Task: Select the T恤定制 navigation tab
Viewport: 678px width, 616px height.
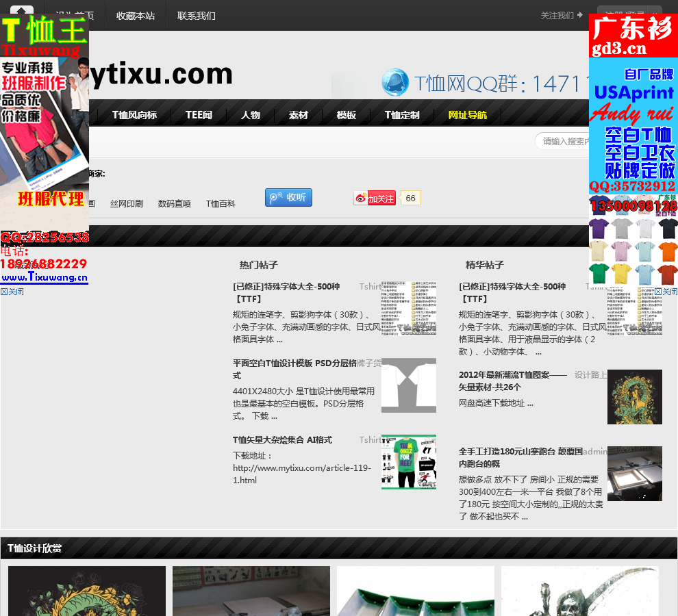Action: point(402,115)
